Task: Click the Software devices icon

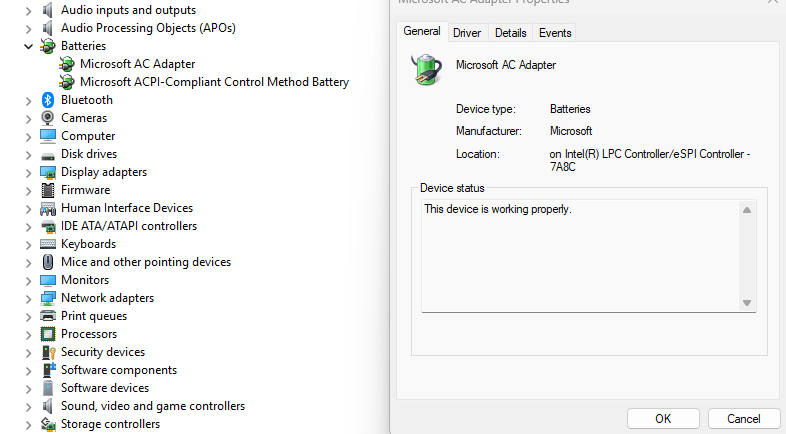Action: coord(48,388)
